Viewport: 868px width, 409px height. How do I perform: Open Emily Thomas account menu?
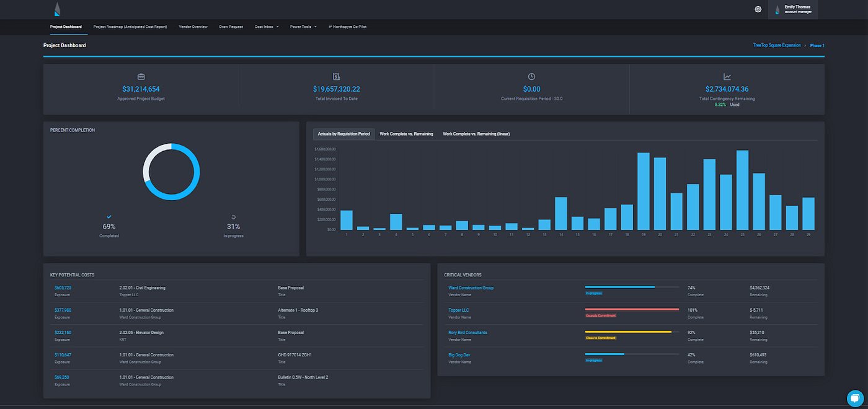click(x=793, y=9)
